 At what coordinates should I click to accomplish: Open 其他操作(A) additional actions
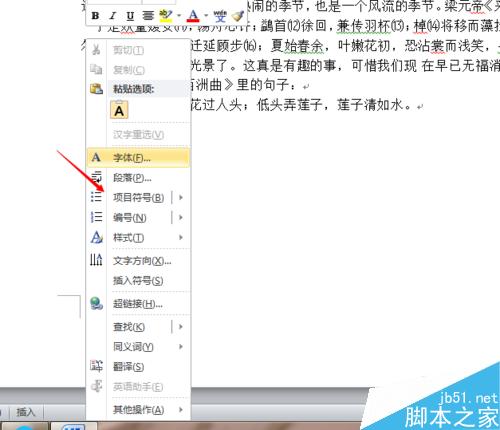(x=138, y=410)
